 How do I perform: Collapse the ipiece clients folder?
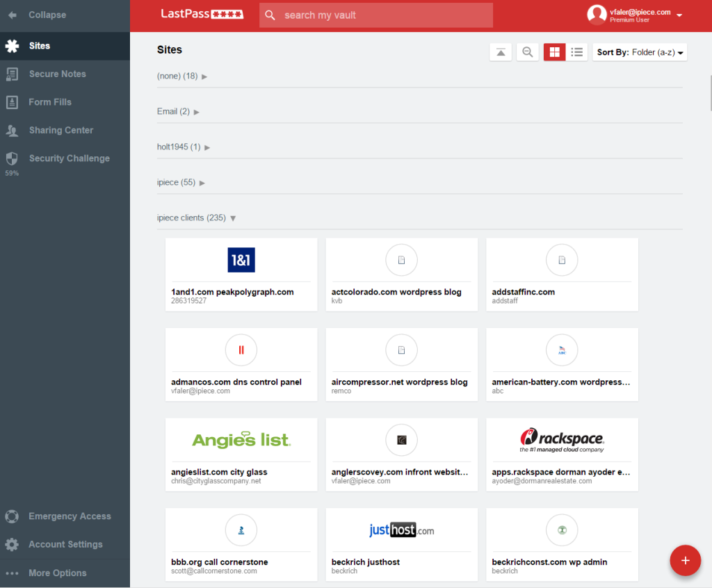click(233, 218)
